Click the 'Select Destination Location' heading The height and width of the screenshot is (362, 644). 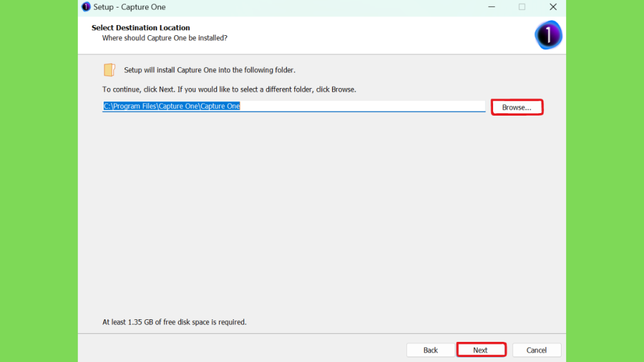pyautogui.click(x=141, y=28)
